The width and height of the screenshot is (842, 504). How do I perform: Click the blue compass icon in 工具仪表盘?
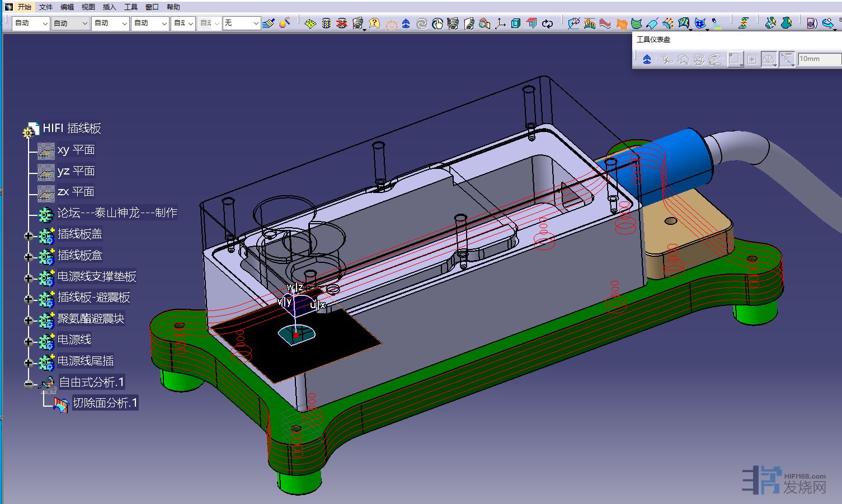point(647,59)
